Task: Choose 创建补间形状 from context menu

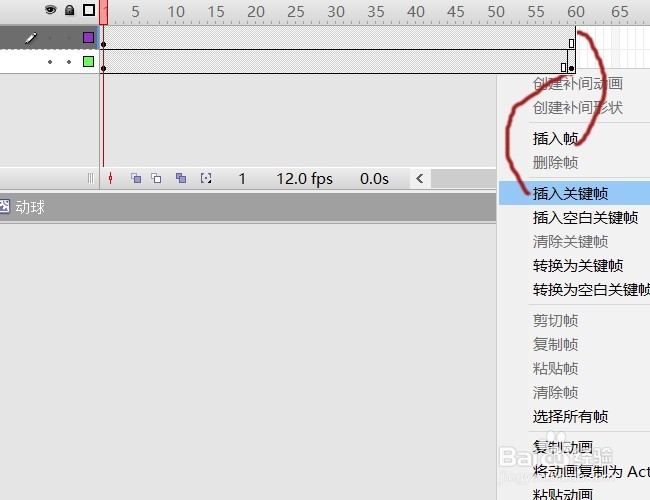Action: click(x=578, y=108)
